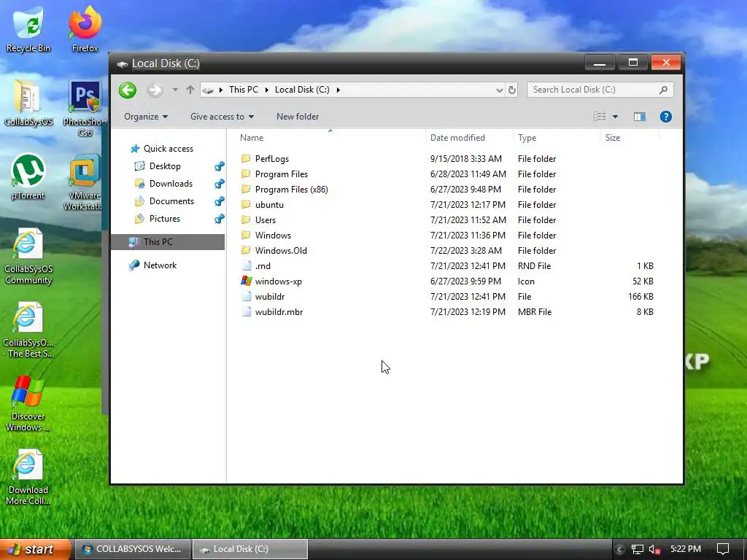Viewport: 747px width, 560px height.
Task: Show hidden tray icons chevron
Action: click(x=619, y=550)
